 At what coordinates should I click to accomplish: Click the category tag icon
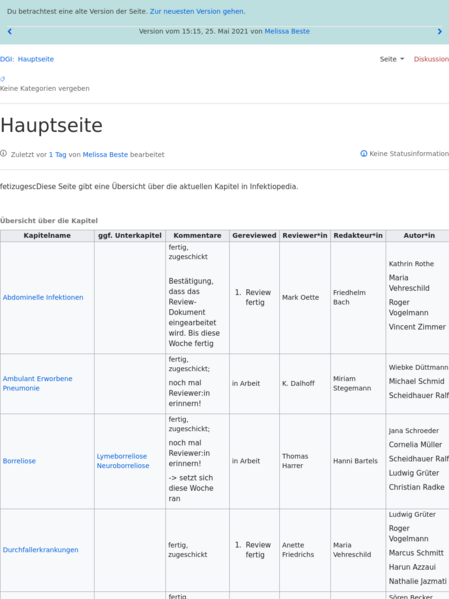[3, 79]
